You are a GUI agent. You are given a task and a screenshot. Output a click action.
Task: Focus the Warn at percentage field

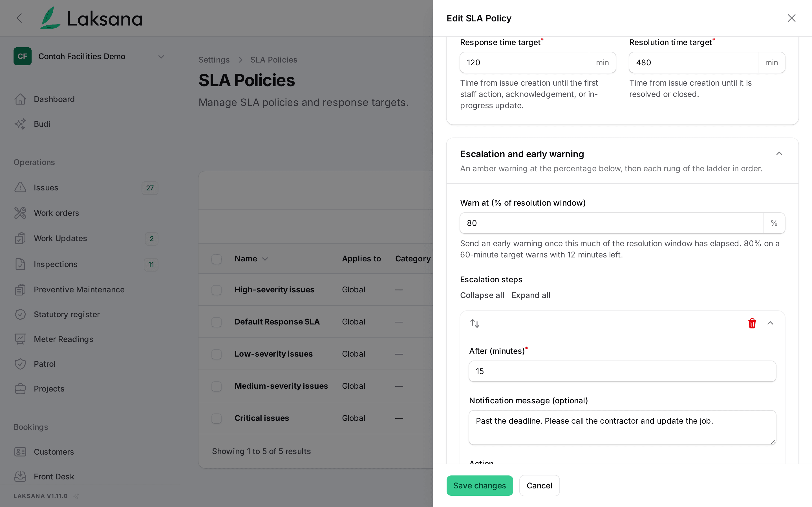pyautogui.click(x=611, y=223)
